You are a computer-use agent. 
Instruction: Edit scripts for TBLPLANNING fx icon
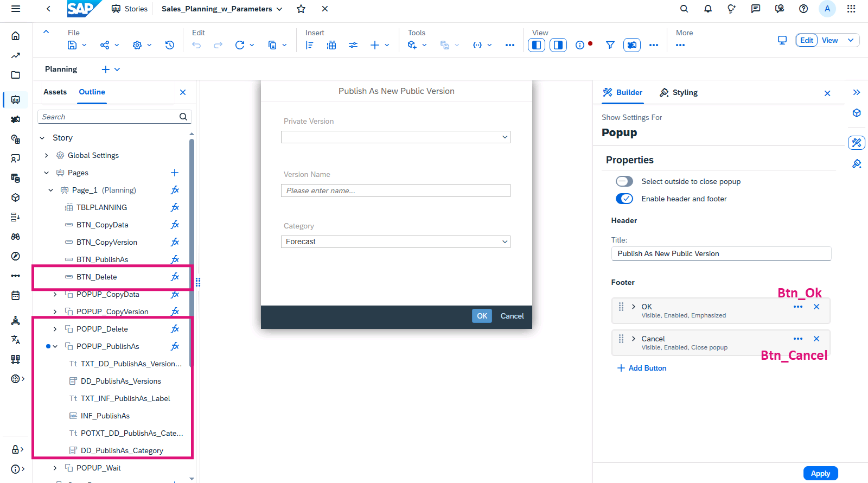coord(175,207)
